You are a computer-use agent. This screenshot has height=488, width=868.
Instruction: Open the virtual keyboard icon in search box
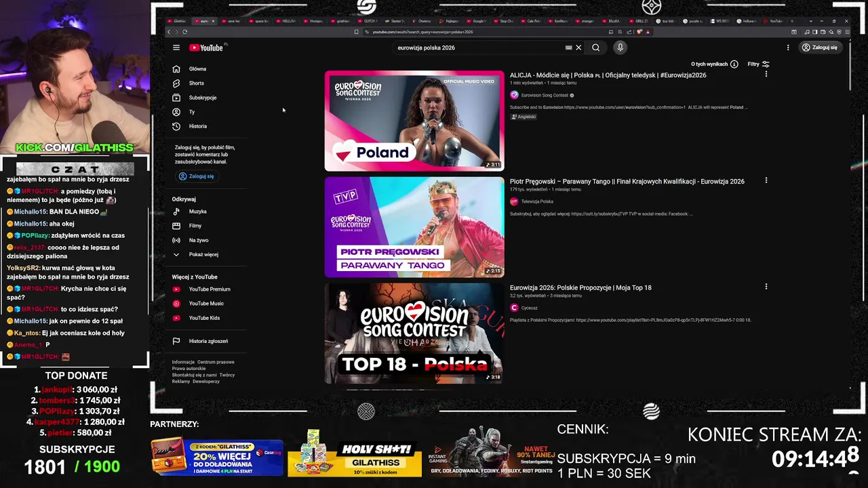point(568,47)
